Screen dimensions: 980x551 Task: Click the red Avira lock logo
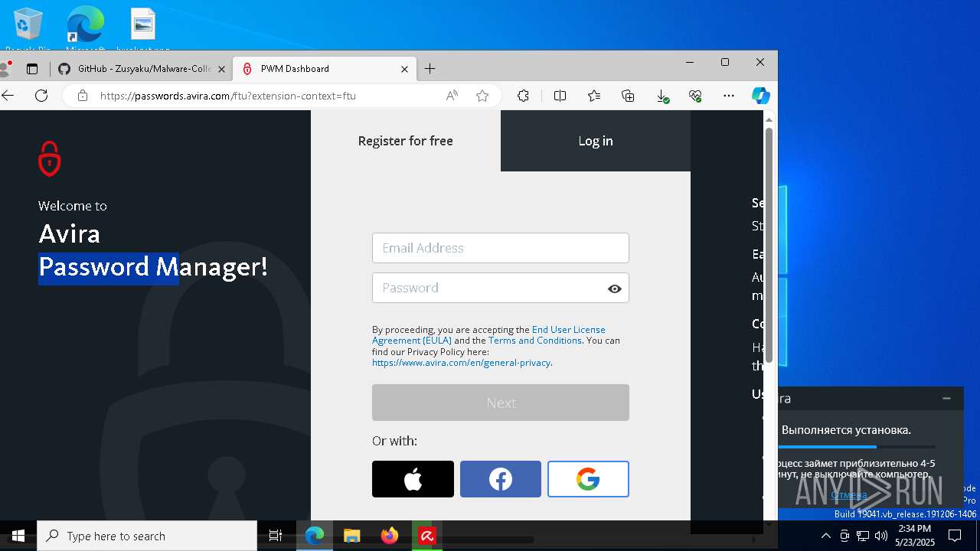50,158
